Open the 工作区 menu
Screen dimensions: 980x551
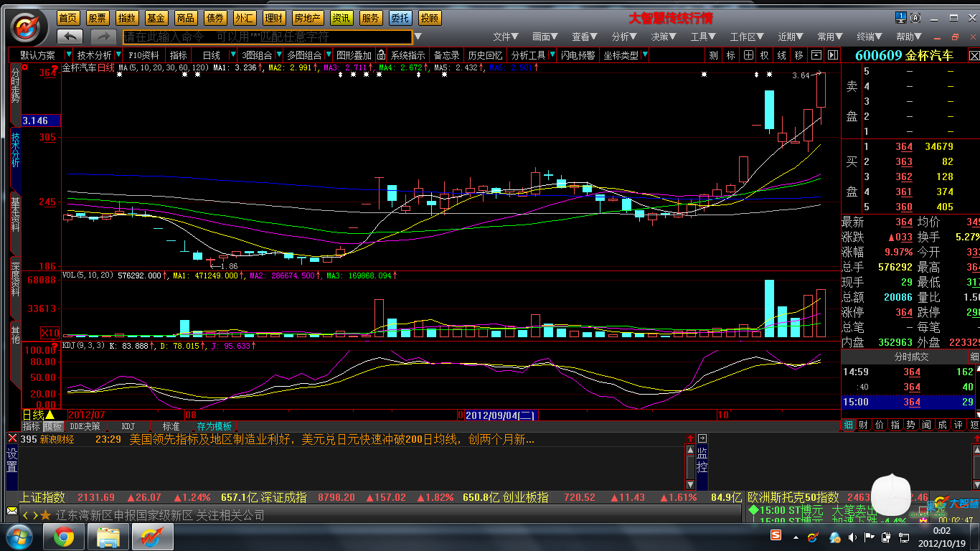click(x=747, y=37)
